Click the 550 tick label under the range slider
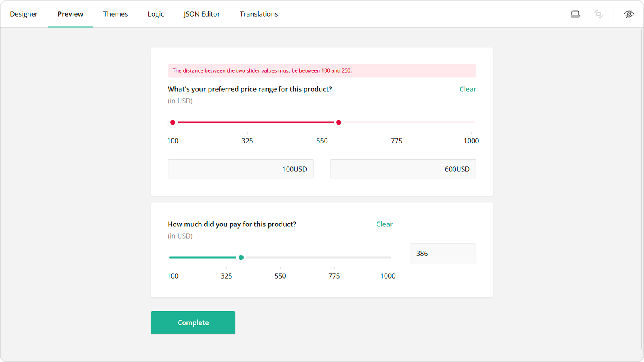This screenshot has height=362, width=644. pyautogui.click(x=321, y=141)
